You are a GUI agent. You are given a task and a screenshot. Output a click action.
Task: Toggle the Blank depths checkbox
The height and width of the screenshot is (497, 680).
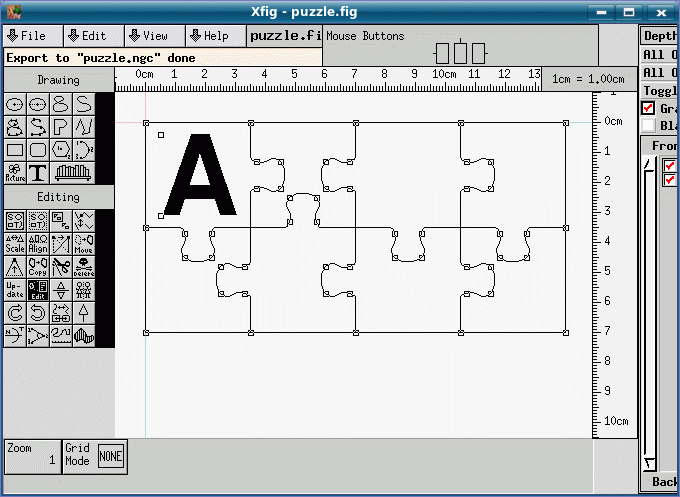[648, 125]
